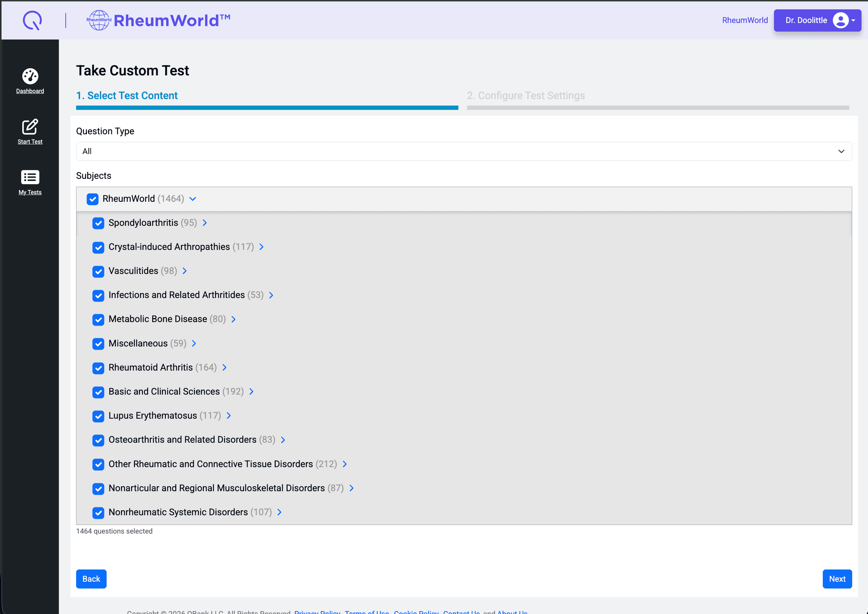Expand Lupus Erythematosus chevron

click(x=229, y=415)
